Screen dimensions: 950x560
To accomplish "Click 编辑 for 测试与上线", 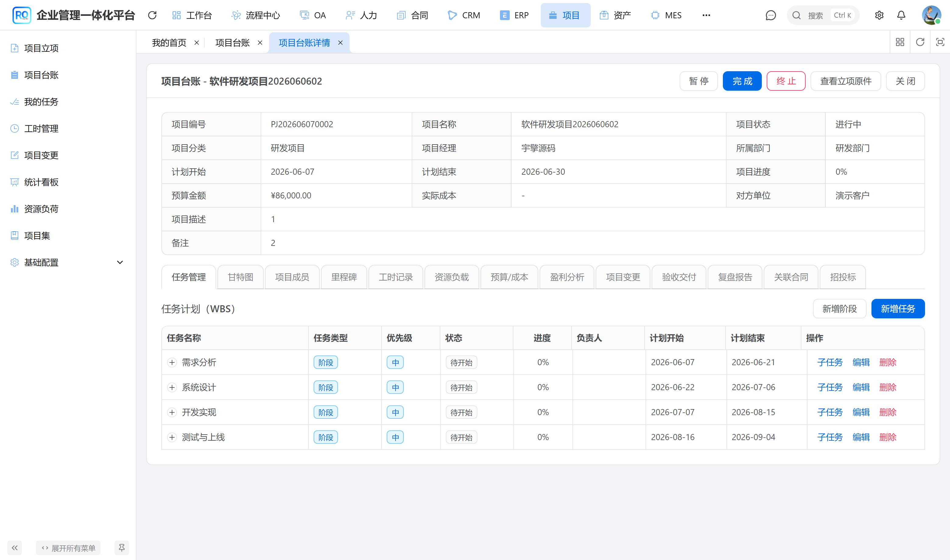I will (861, 437).
